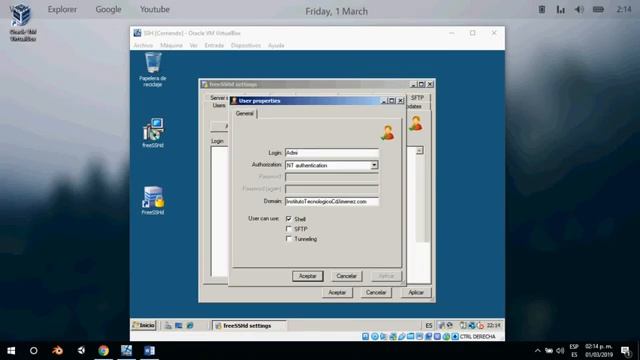The image size is (640, 360).
Task: Click Cancelar in freeSSHd settings window
Action: click(x=376, y=292)
